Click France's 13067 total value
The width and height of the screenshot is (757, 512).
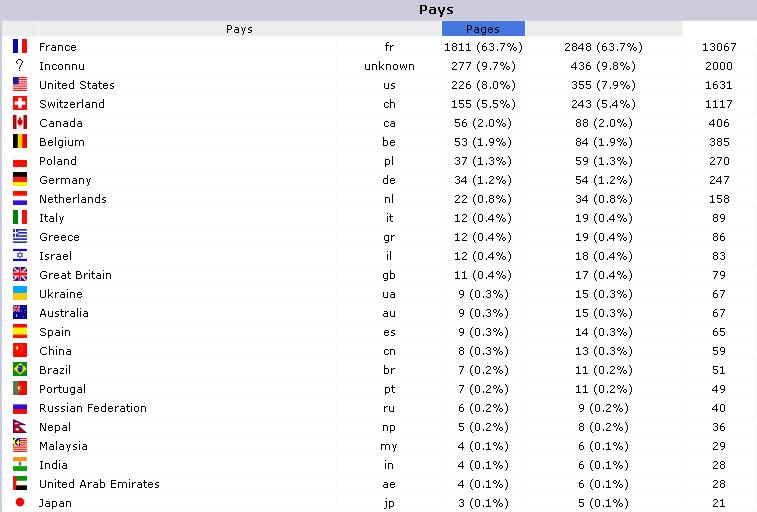[x=719, y=47]
